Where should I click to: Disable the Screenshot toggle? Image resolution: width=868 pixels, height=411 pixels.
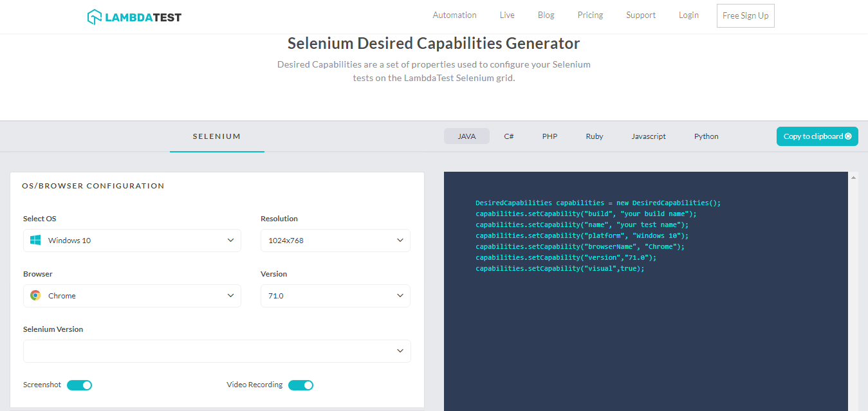(x=79, y=385)
